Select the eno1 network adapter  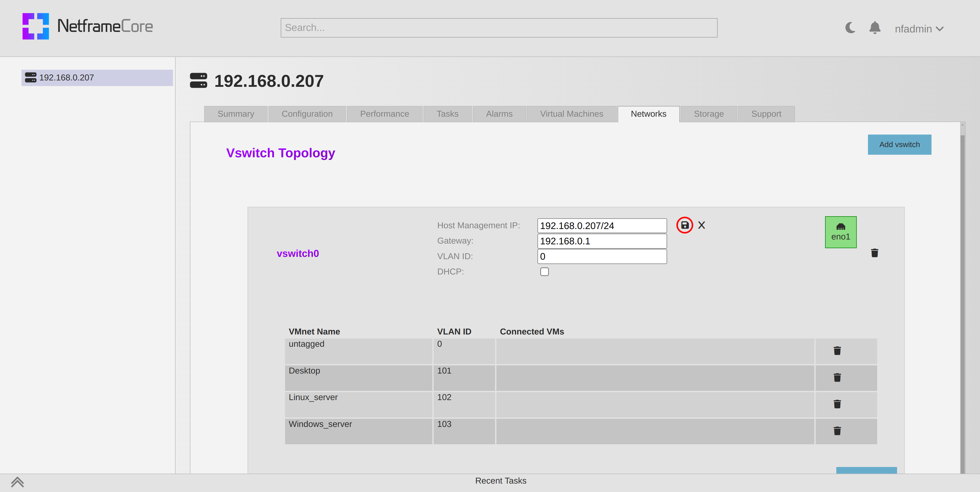coord(841,232)
